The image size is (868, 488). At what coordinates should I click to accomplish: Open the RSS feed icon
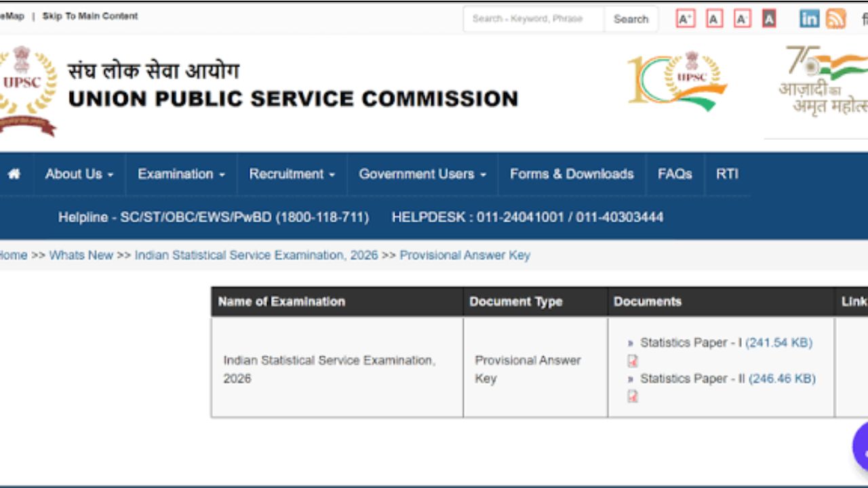pyautogui.click(x=835, y=19)
